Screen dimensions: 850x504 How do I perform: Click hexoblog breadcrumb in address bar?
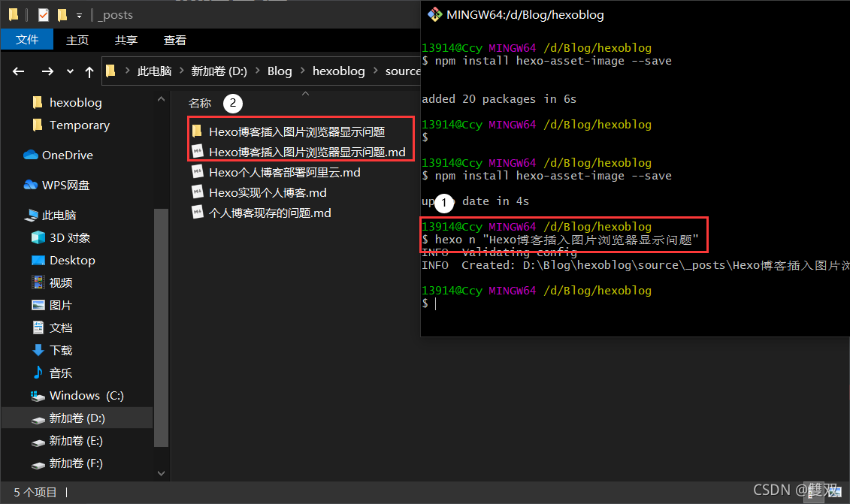point(339,71)
